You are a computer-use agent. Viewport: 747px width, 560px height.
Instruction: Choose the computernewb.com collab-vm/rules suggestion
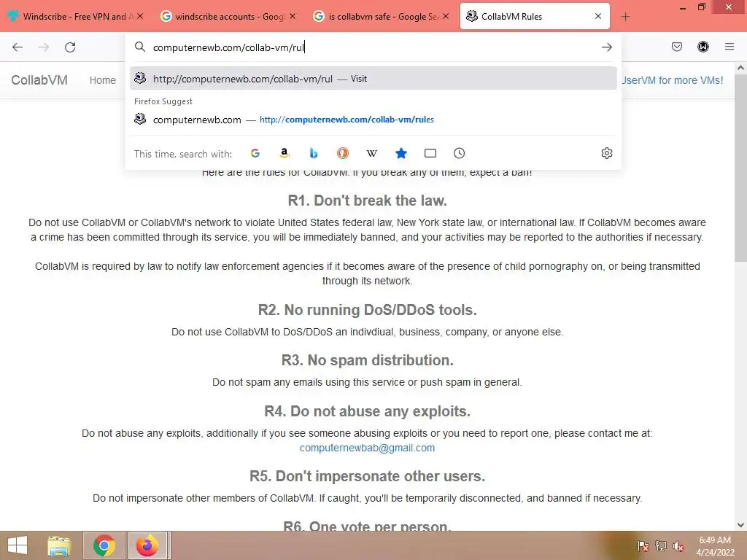point(373,120)
